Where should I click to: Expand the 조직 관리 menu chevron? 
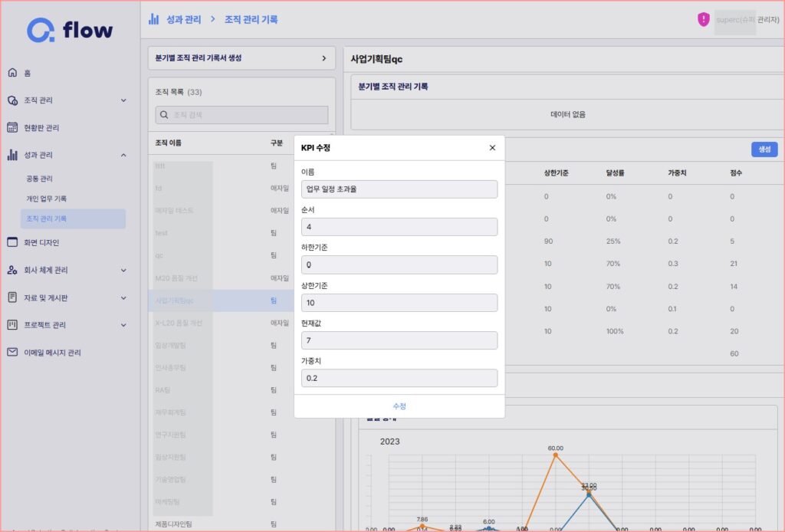click(x=123, y=100)
